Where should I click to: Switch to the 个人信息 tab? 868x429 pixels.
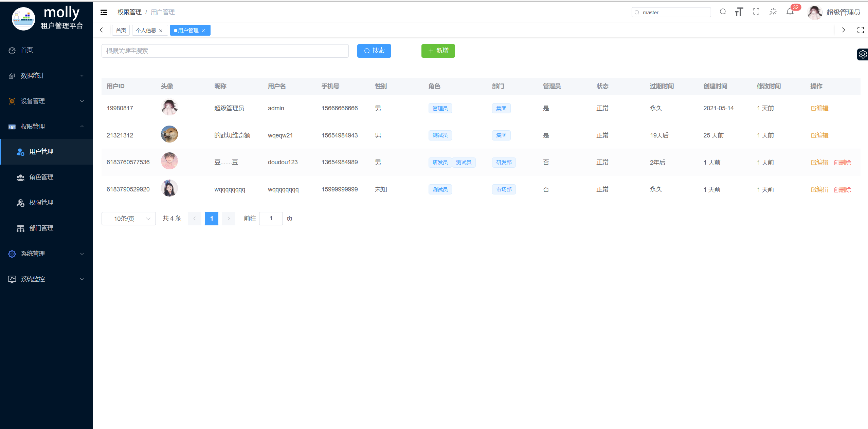(146, 31)
